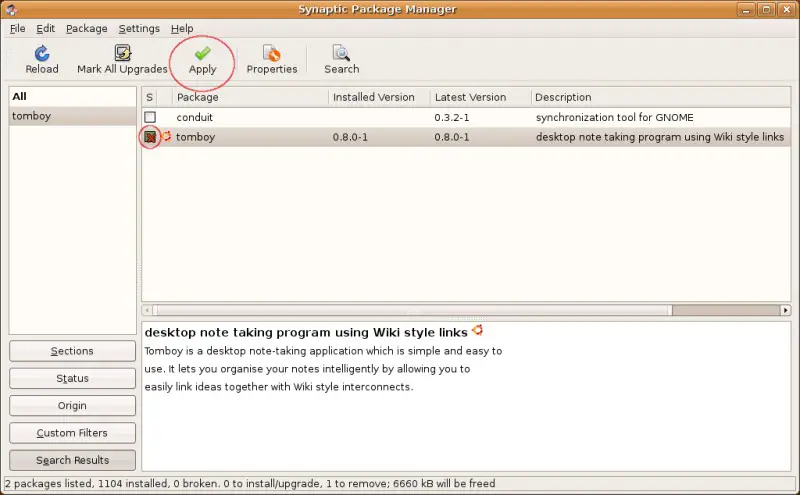This screenshot has width=800, height=495.
Task: Open the Package menu
Action: [x=87, y=29]
